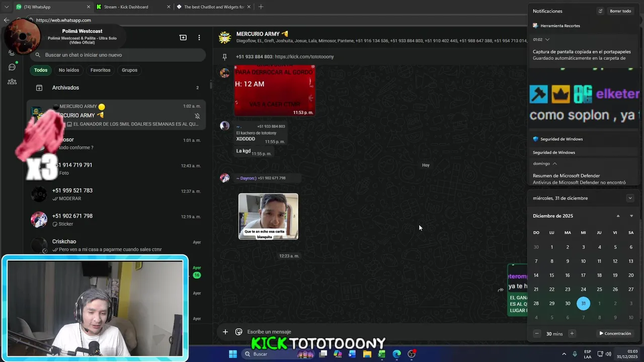Decrease focus minutes with minus button
Screen dimensions: 644x362
point(537,333)
